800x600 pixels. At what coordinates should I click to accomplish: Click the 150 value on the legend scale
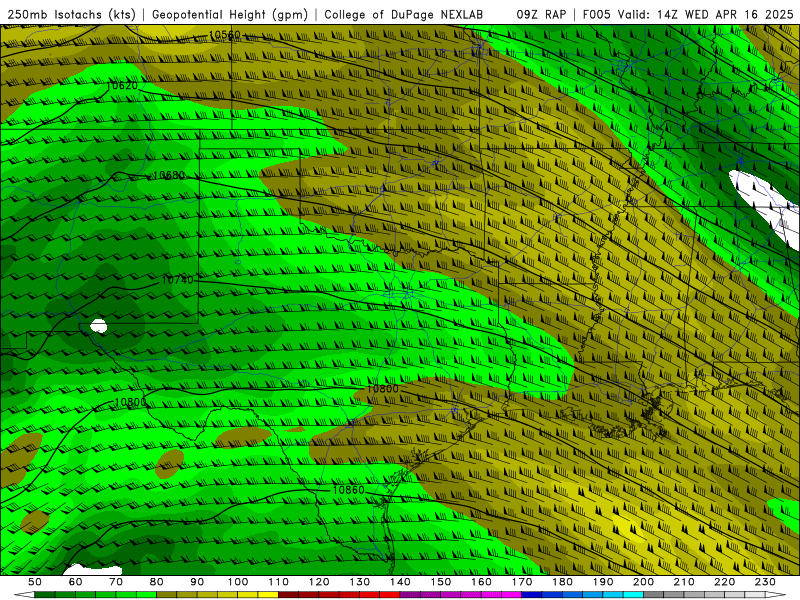click(x=441, y=582)
